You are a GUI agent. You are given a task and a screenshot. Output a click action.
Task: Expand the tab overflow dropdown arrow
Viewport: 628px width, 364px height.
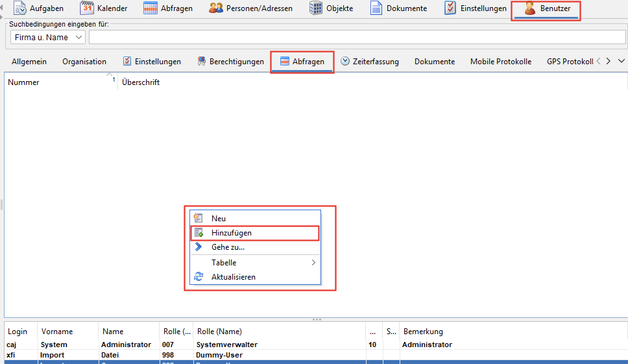pos(621,61)
